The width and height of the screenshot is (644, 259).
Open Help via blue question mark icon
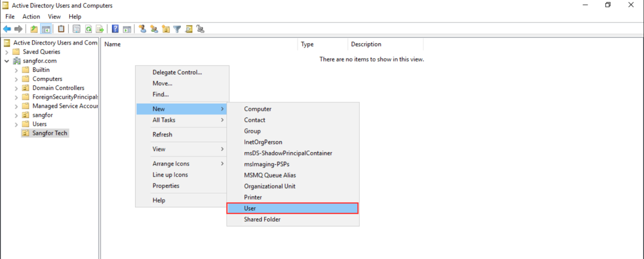(115, 29)
